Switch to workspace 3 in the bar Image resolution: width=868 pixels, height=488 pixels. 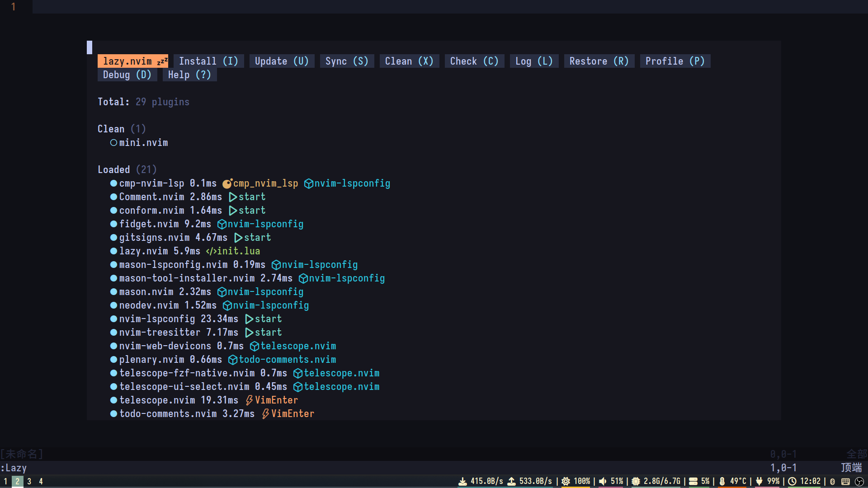[x=29, y=481]
